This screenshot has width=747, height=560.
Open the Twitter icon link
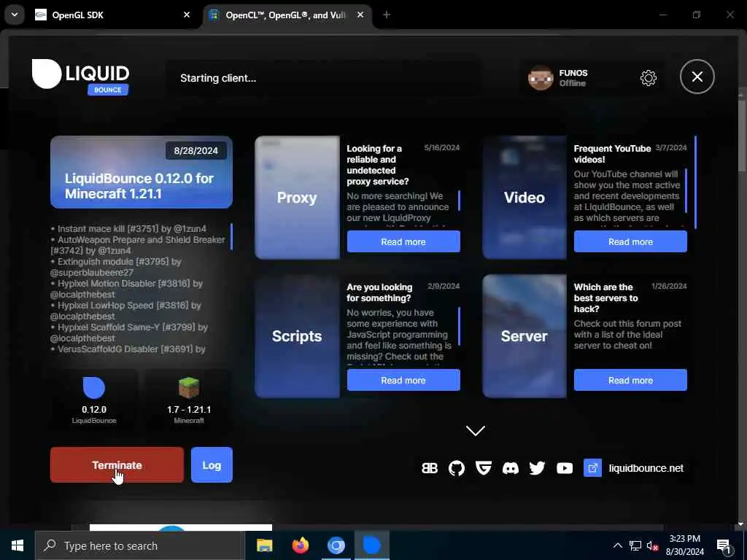[x=537, y=468]
